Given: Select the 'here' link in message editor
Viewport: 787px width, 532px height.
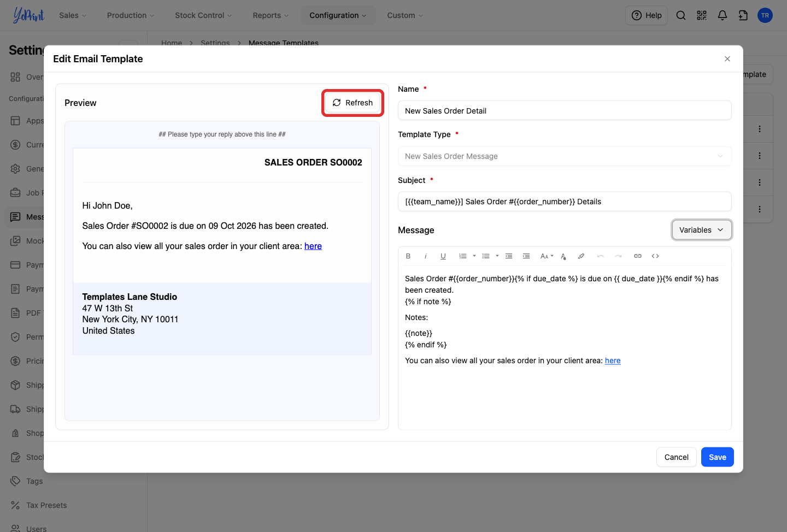Looking at the screenshot, I should [x=613, y=360].
